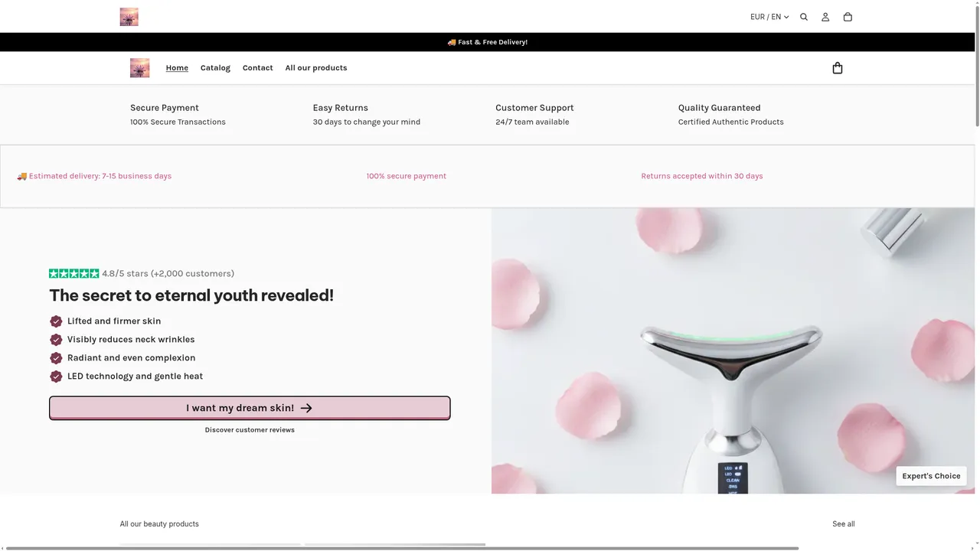Screen dimensions: 980x551
Task: Click the Easy Returns heading
Action: (341, 108)
